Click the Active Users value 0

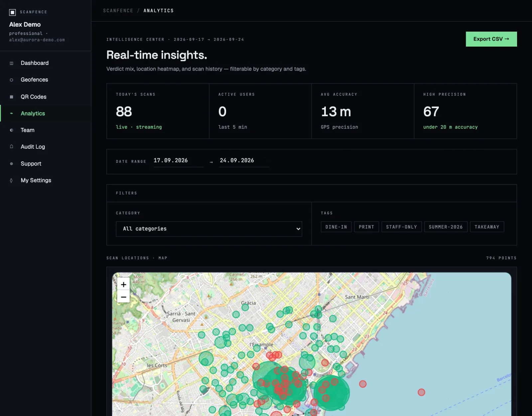(222, 111)
